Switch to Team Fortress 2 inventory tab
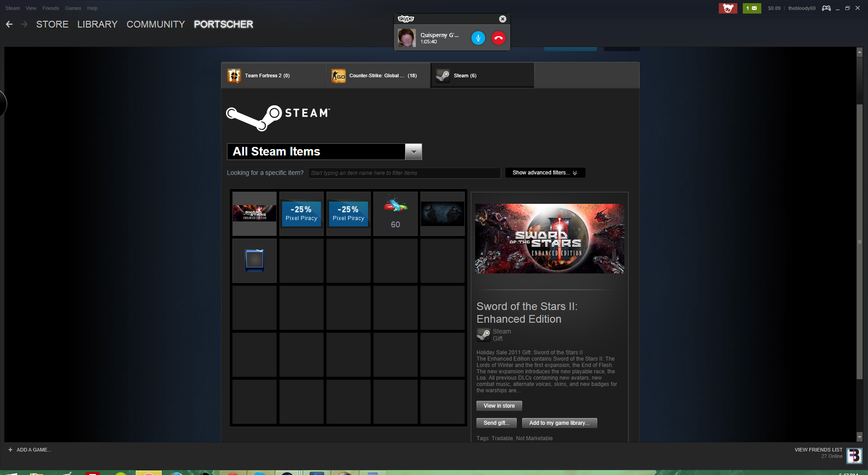This screenshot has width=868, height=475. click(x=274, y=75)
